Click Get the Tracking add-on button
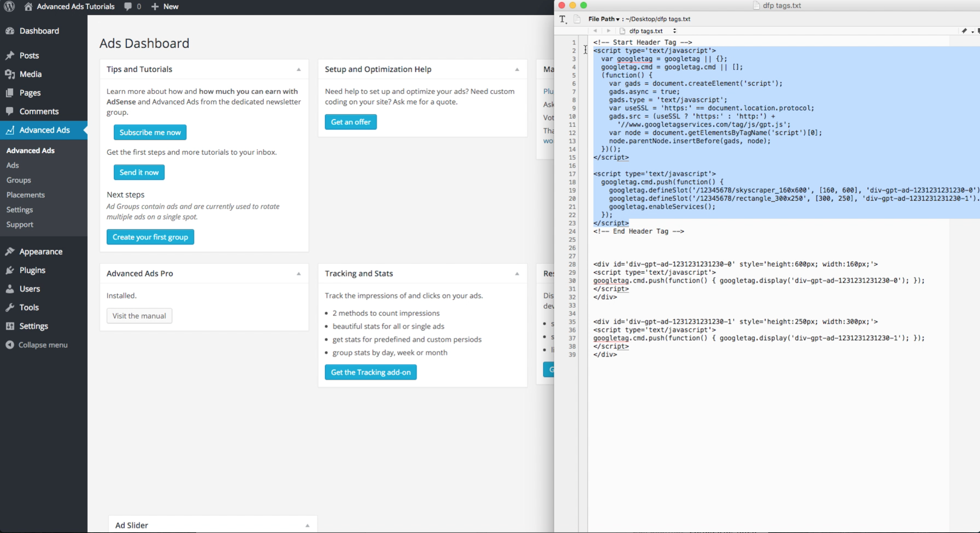 (370, 372)
